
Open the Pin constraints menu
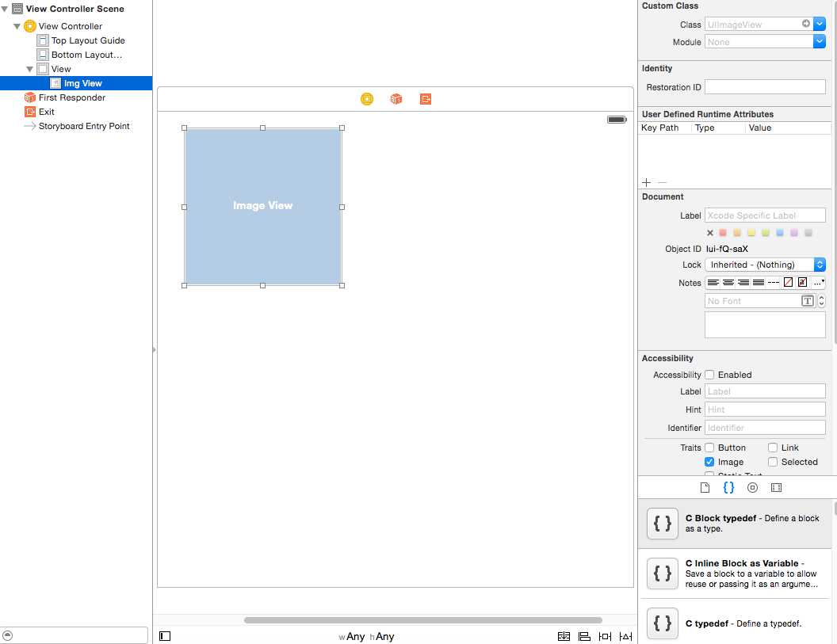tap(605, 636)
